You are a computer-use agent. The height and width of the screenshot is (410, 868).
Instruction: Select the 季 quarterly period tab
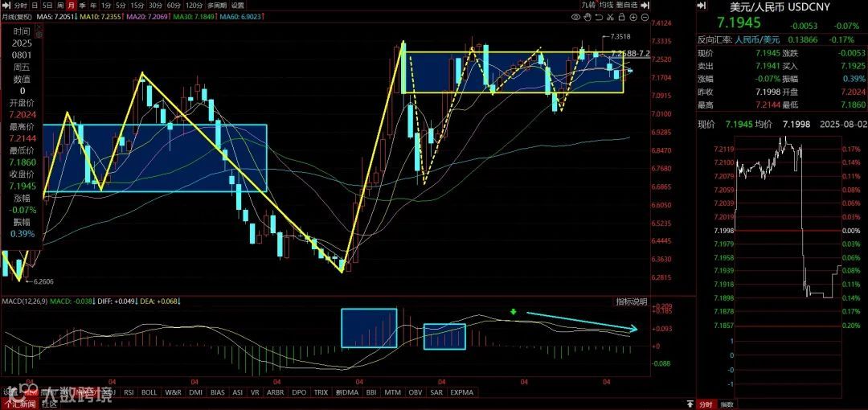(82, 6)
